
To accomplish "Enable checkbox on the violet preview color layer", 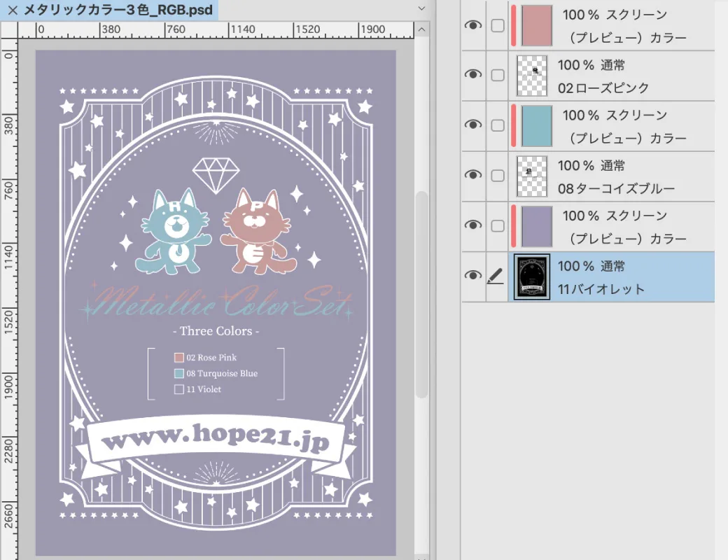I will coord(497,226).
